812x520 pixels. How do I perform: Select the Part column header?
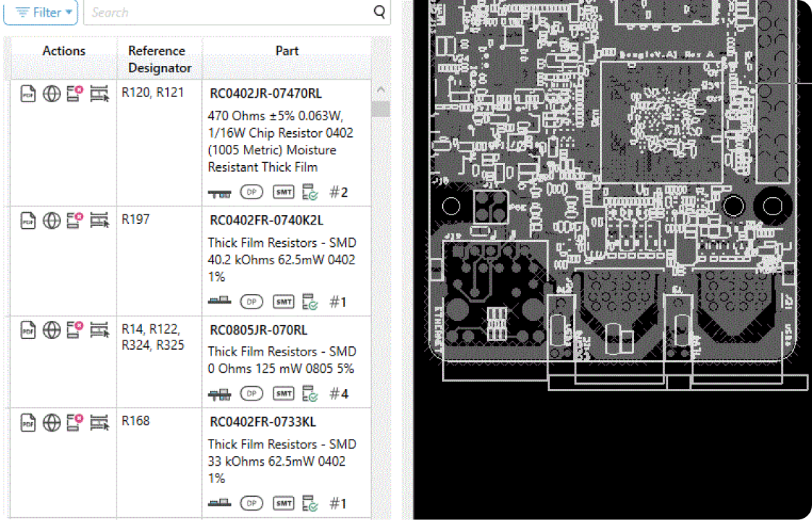pyautogui.click(x=287, y=51)
